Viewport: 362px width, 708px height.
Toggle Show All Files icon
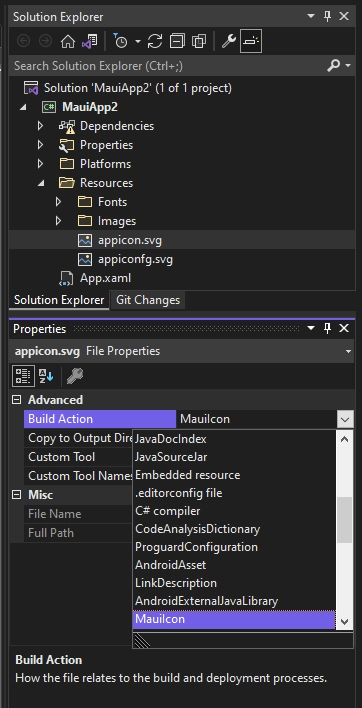point(199,42)
